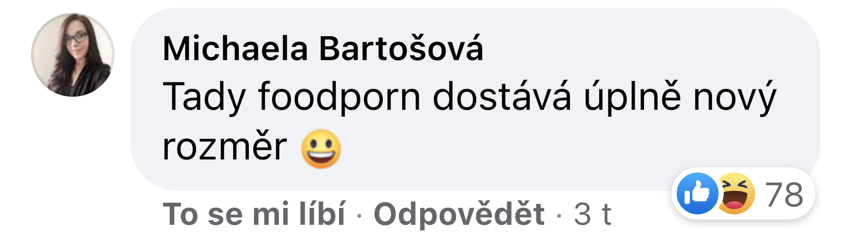Click the blue thumbs-up reaction icon
This screenshot has height=237, width=868.
(x=697, y=193)
